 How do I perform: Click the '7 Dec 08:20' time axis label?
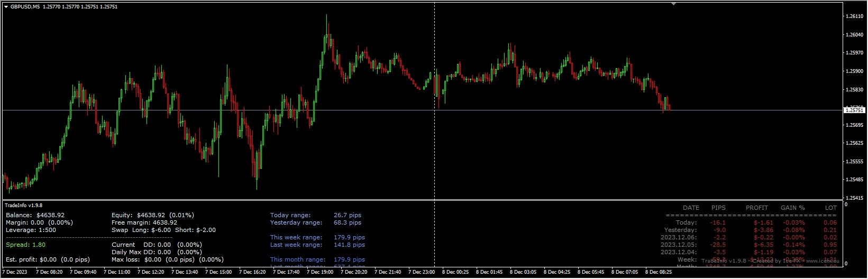[50, 273]
